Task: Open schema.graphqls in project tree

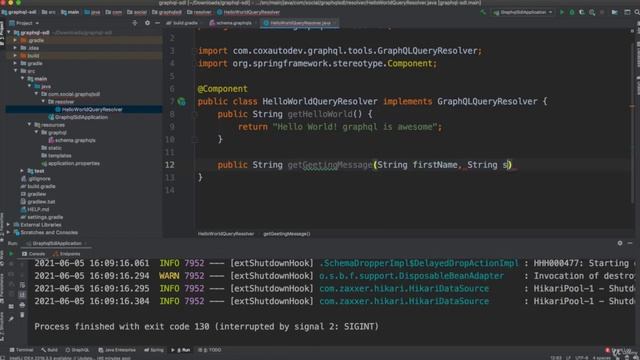Action: [72, 140]
